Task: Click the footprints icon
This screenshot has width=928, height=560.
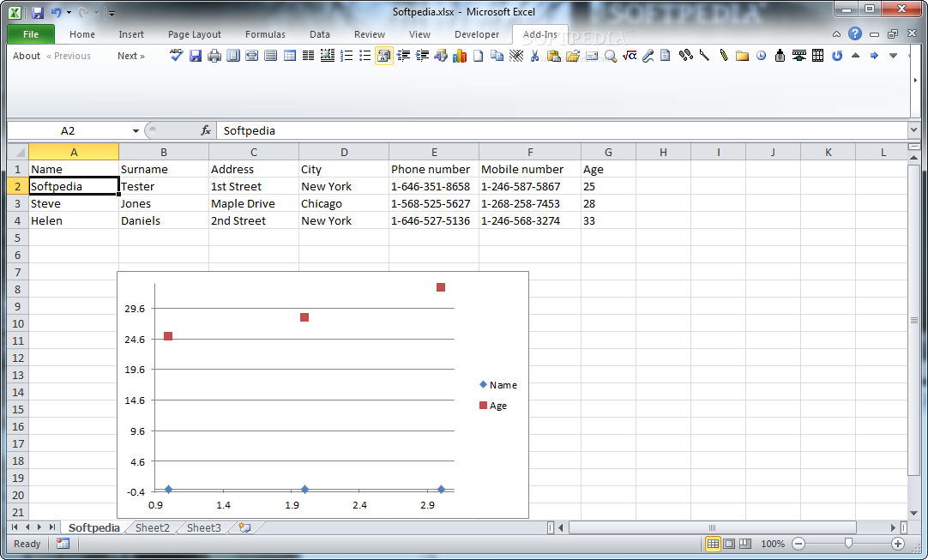Action: point(686,56)
